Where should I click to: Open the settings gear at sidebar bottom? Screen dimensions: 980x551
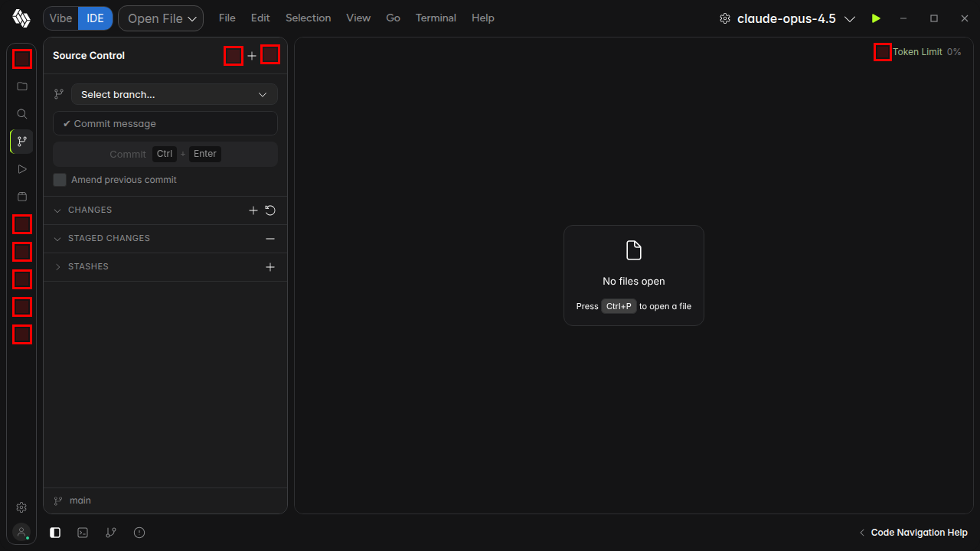tap(21, 507)
